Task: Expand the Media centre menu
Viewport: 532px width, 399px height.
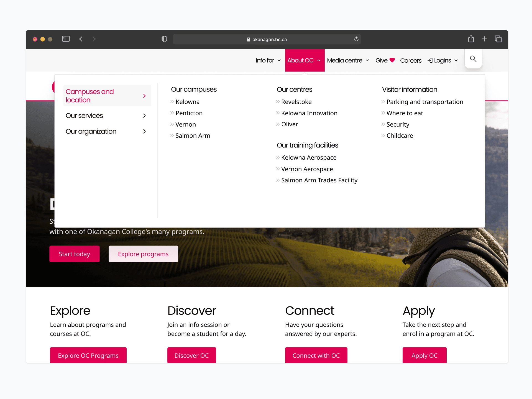Action: (348, 60)
